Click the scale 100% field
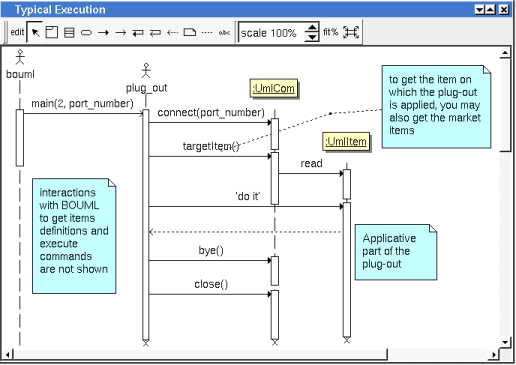Screen dimensions: 516x365 [272, 33]
